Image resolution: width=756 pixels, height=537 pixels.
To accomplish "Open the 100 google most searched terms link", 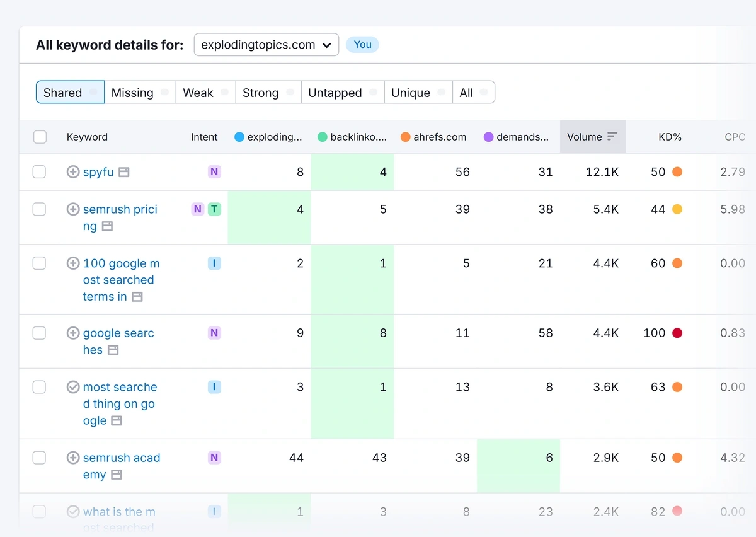I will pyautogui.click(x=121, y=280).
